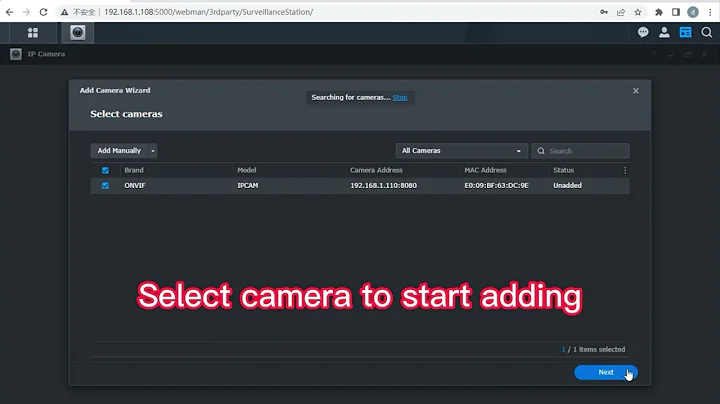Open the browser extensions puzzle icon
This screenshot has width=720, height=404.
[x=658, y=12]
